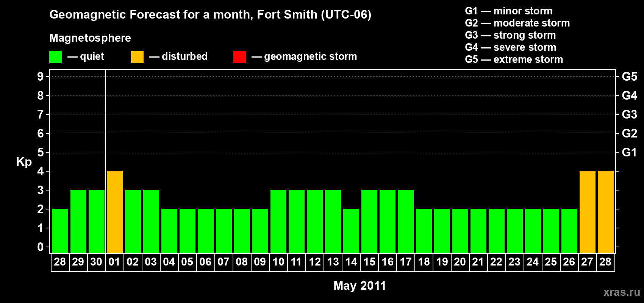Click the orange bar for May 01

point(115,212)
